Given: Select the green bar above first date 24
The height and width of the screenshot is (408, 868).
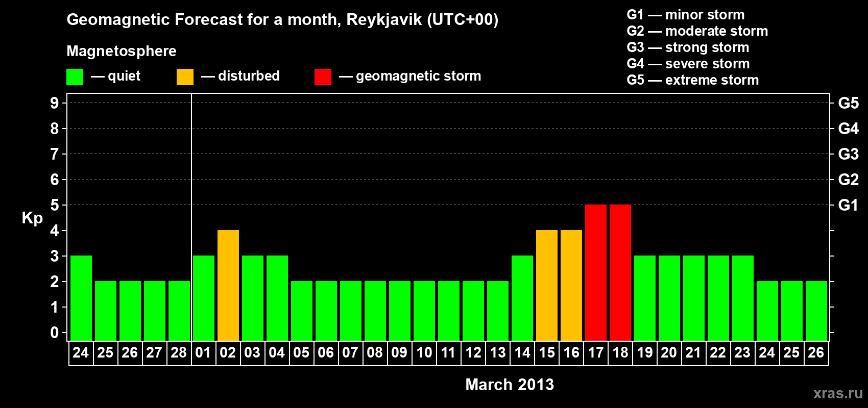Looking at the screenshot, I should pos(81,298).
